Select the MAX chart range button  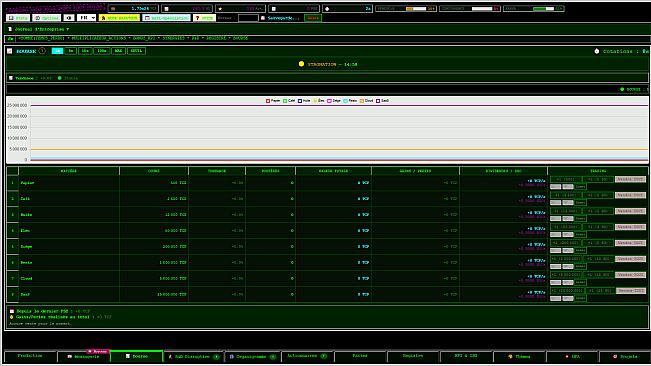(118, 51)
